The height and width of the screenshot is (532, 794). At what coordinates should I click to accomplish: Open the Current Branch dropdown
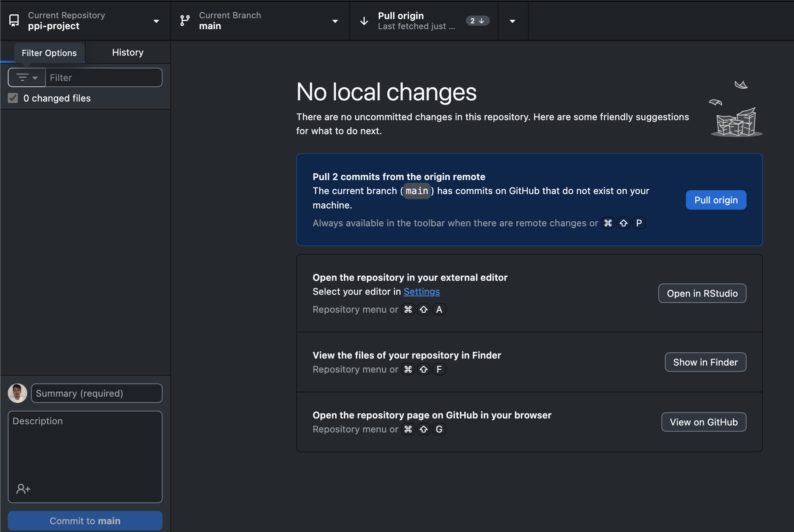pyautogui.click(x=335, y=21)
